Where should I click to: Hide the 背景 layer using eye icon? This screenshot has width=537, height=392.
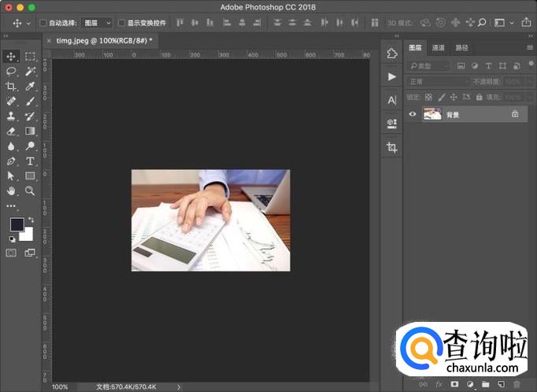click(412, 114)
